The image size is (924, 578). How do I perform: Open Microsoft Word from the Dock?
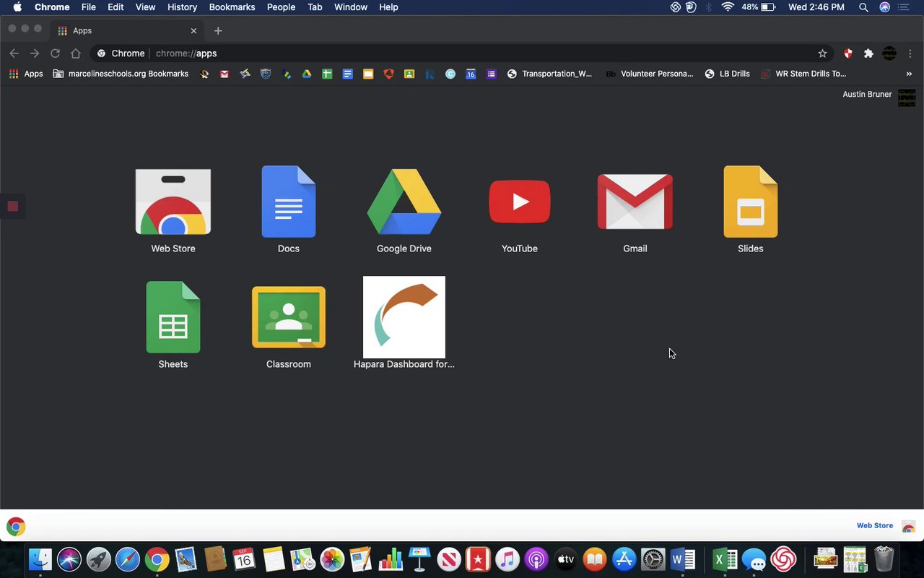(x=682, y=559)
